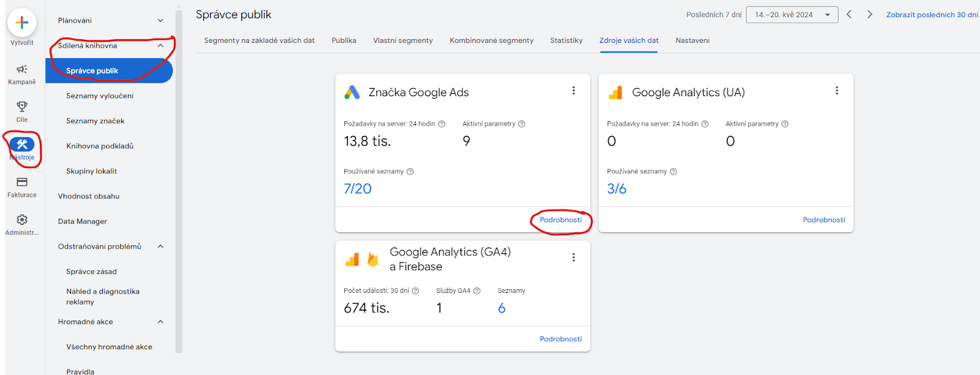Click help icon next to Služby GA4
Screen dimensions: 980x375
pyautogui.click(x=477, y=291)
